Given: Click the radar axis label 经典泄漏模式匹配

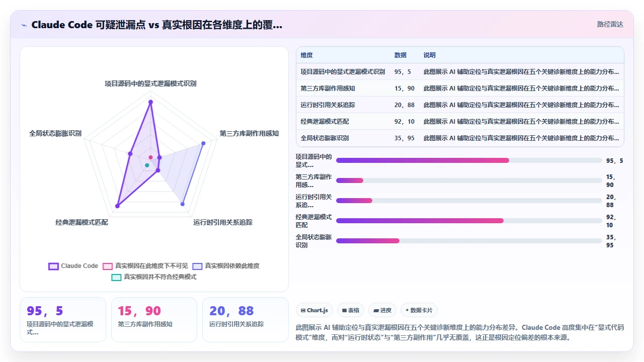Looking at the screenshot, I should [x=82, y=222].
